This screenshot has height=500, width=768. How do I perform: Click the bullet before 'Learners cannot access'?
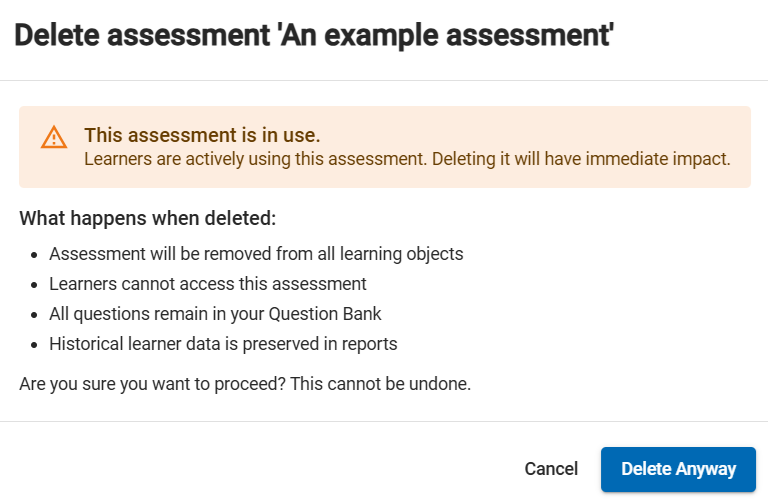tap(34, 285)
